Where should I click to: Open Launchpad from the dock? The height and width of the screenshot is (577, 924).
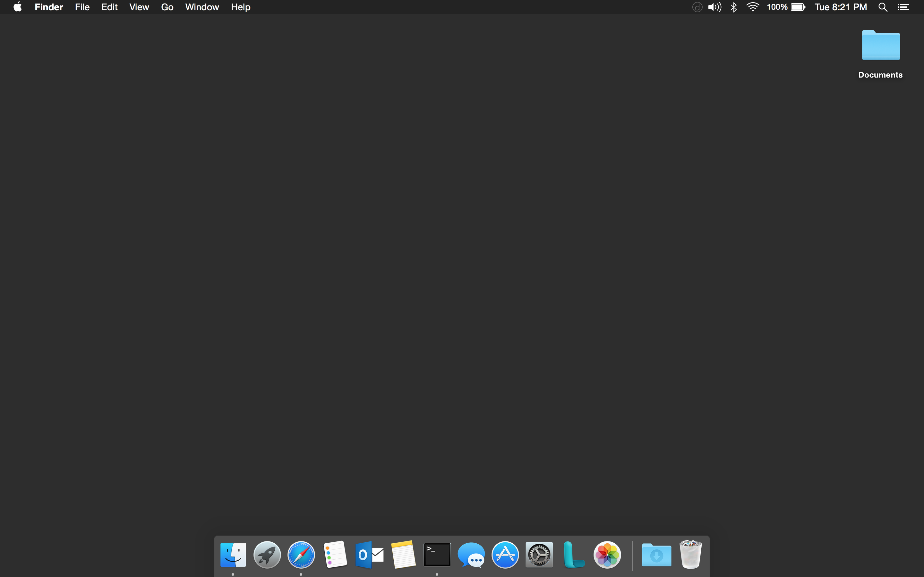click(x=267, y=555)
